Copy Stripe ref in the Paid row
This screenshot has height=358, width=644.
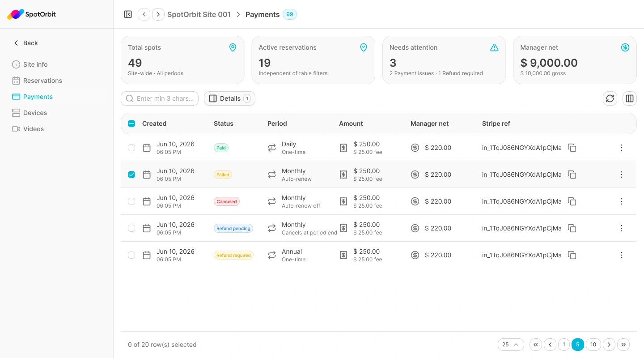572,148
